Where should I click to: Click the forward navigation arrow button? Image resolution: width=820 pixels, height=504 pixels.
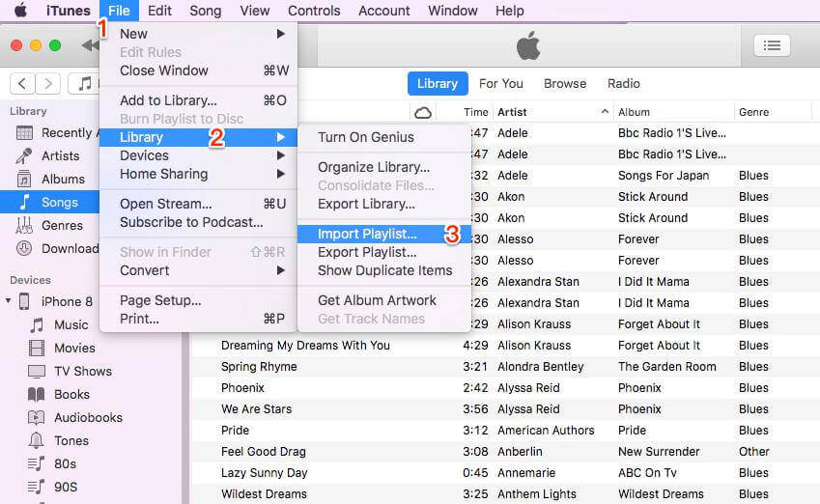point(48,84)
